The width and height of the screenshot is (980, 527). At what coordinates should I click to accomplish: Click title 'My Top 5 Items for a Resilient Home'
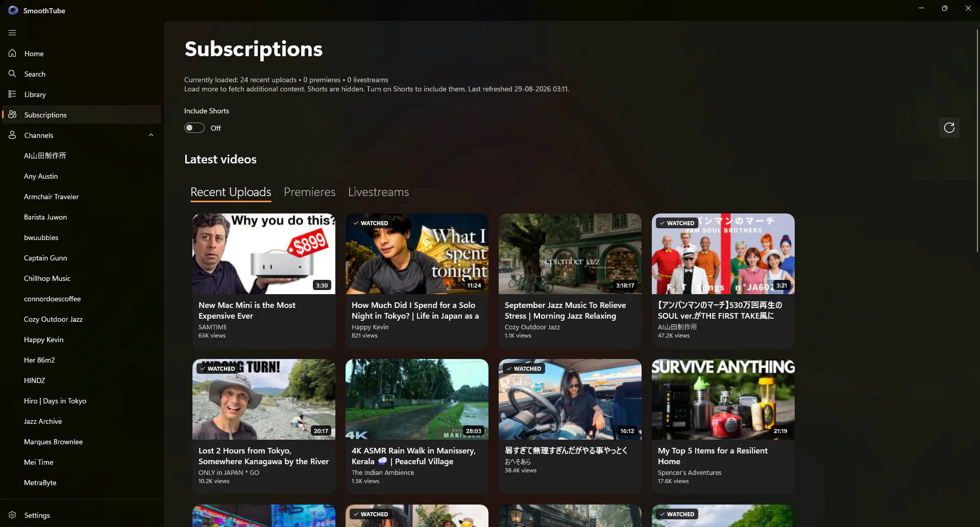pos(713,456)
